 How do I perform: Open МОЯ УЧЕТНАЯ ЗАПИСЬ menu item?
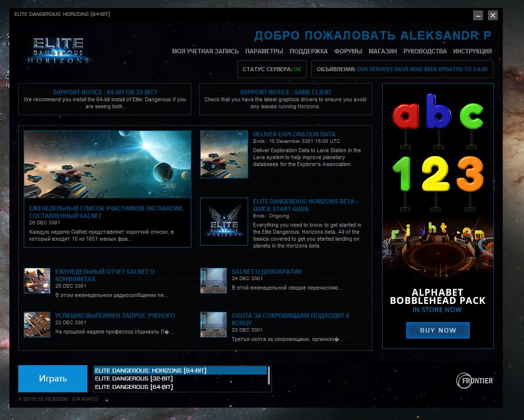pos(205,51)
